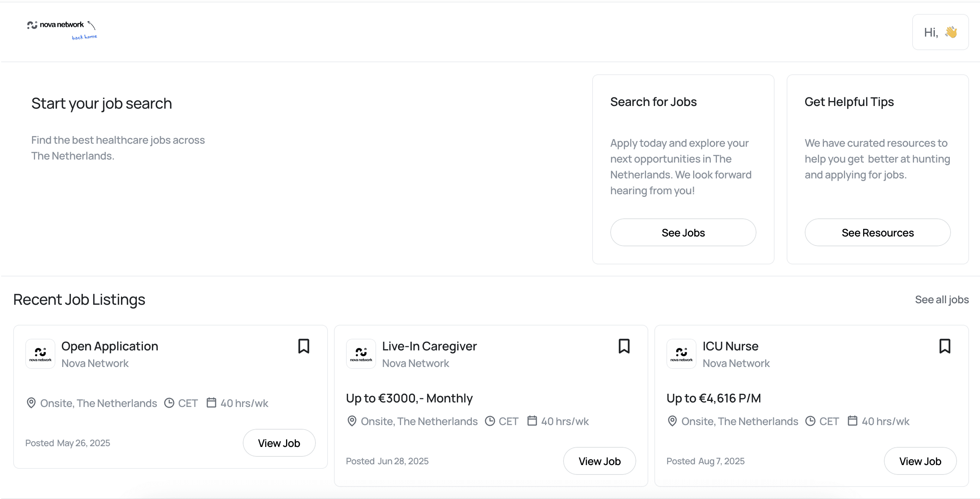Viewport: 980px width, 499px height.
Task: Click the location pin icon on ICU Nurse
Action: click(672, 421)
